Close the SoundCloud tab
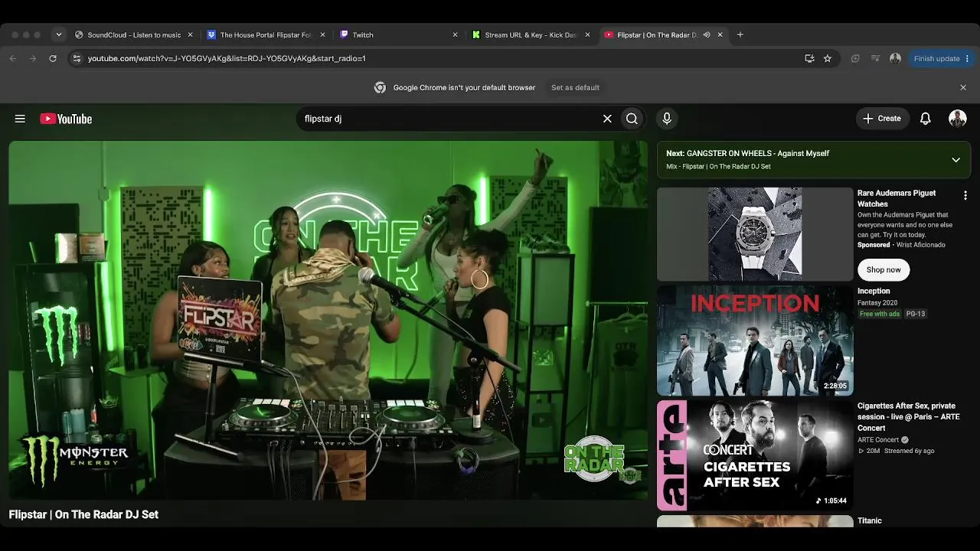980x551 pixels. tap(191, 34)
